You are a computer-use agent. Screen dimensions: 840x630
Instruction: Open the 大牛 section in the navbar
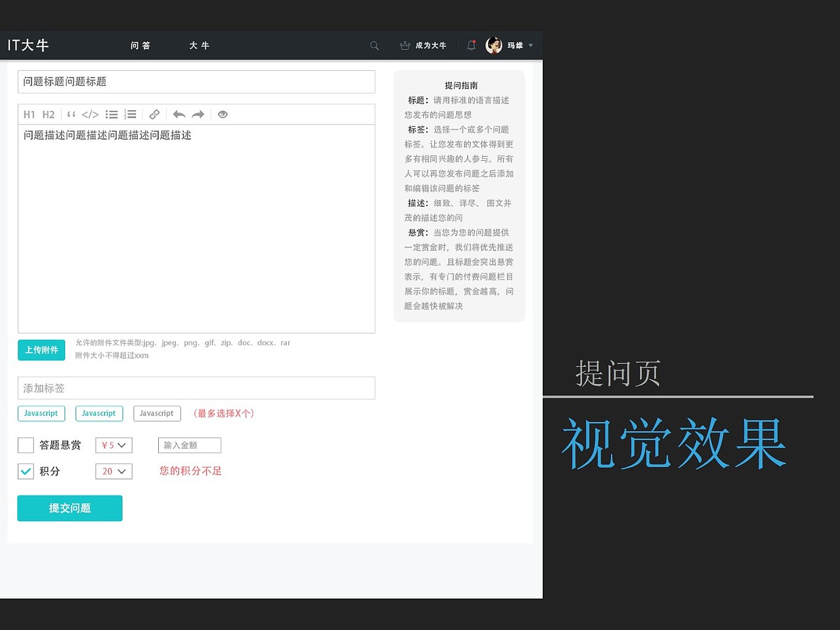(198, 45)
